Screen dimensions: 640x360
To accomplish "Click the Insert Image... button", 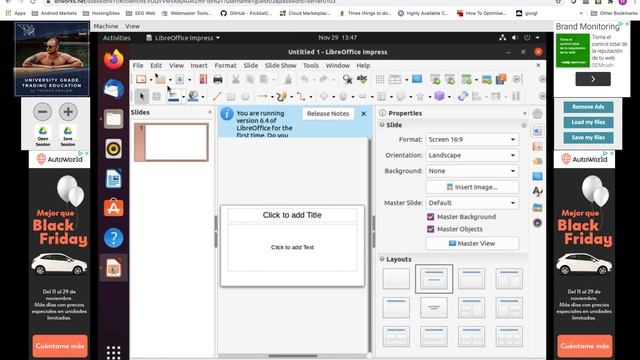I will pyautogui.click(x=472, y=187).
